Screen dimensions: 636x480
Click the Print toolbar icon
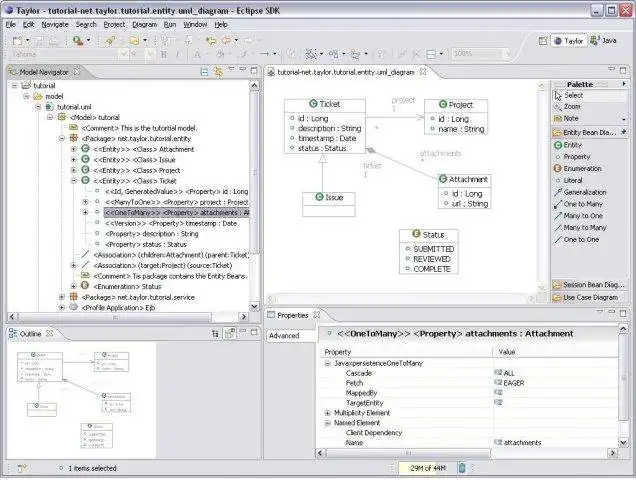coord(54,41)
